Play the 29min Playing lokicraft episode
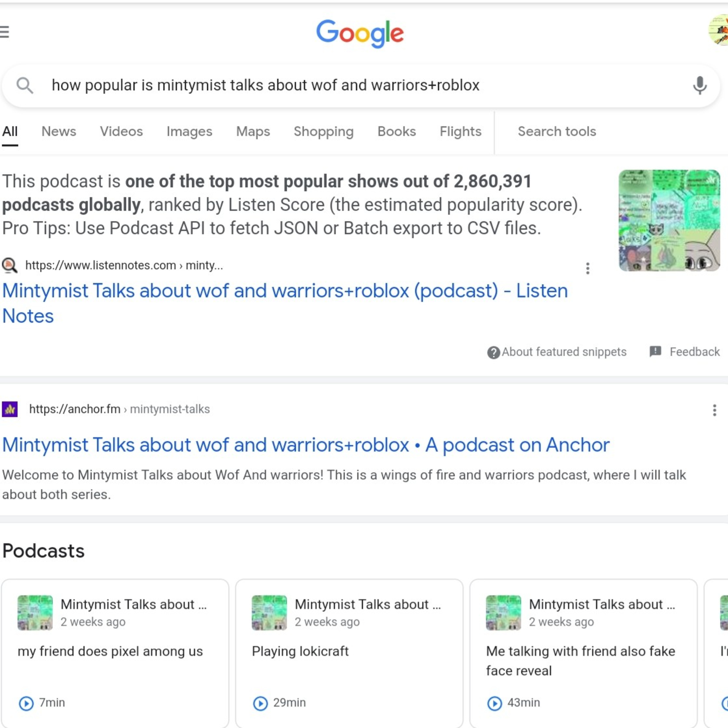728x728 pixels. (x=260, y=703)
